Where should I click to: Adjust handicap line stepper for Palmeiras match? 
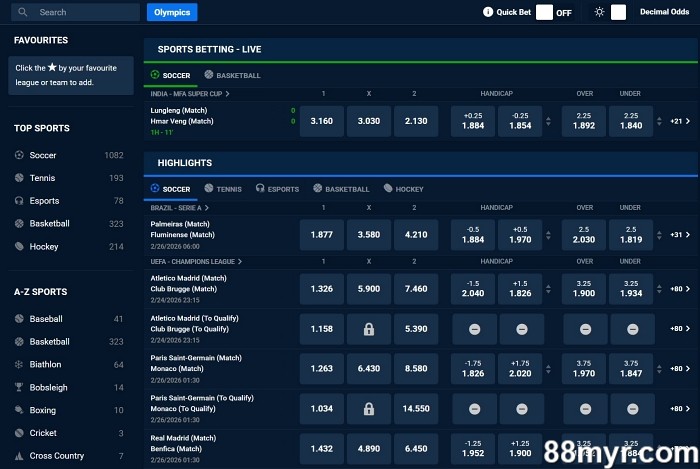548,235
